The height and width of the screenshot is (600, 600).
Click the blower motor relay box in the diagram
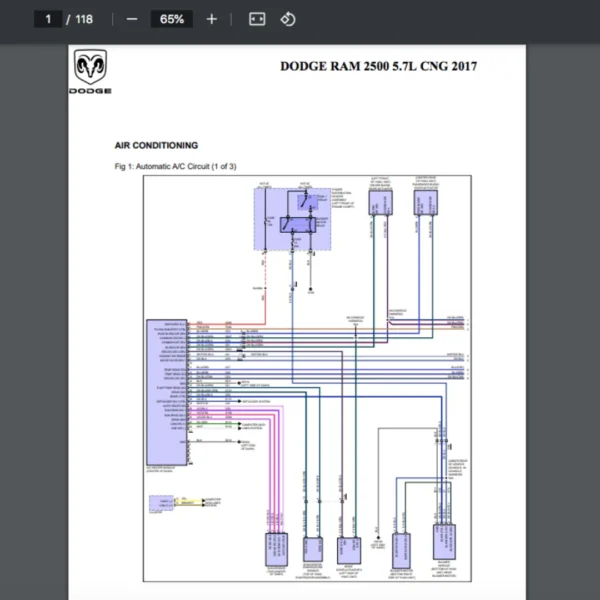point(297,224)
